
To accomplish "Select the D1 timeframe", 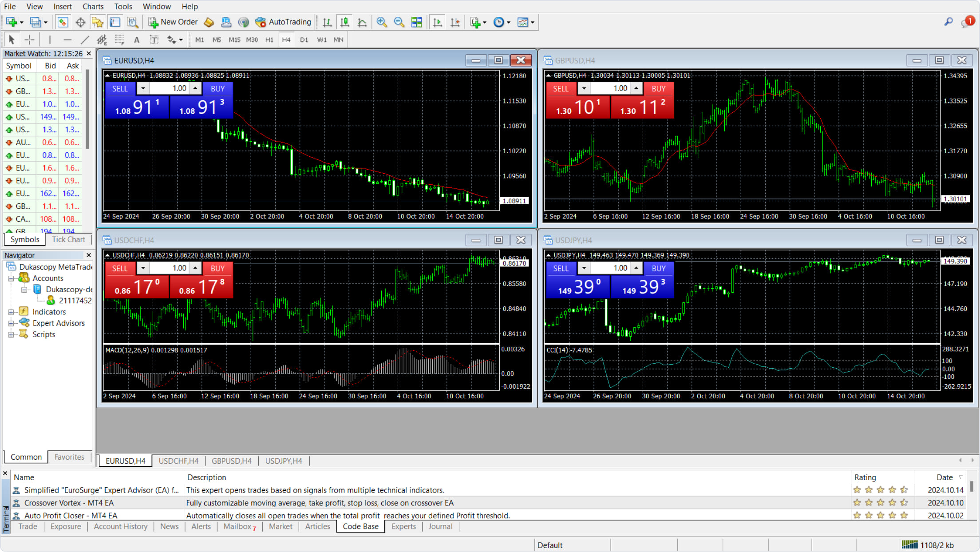I will pyautogui.click(x=304, y=40).
